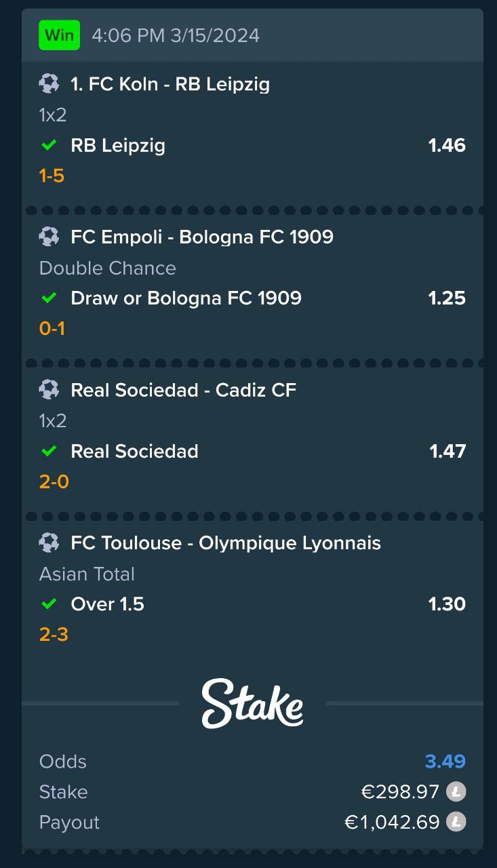The image size is (497, 868).
Task: Click the soccer ball icon beside Koln - Leipzig
Action: [x=49, y=84]
